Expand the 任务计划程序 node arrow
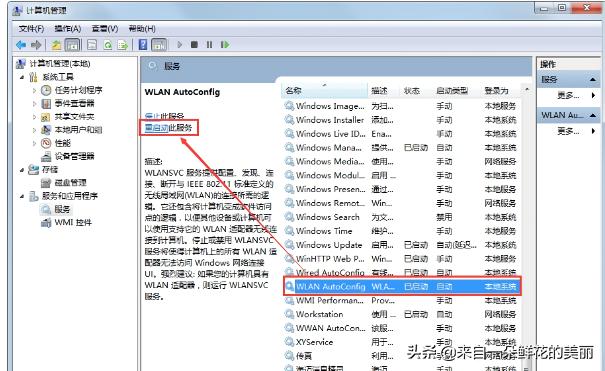The image size is (605, 371). pos(34,91)
